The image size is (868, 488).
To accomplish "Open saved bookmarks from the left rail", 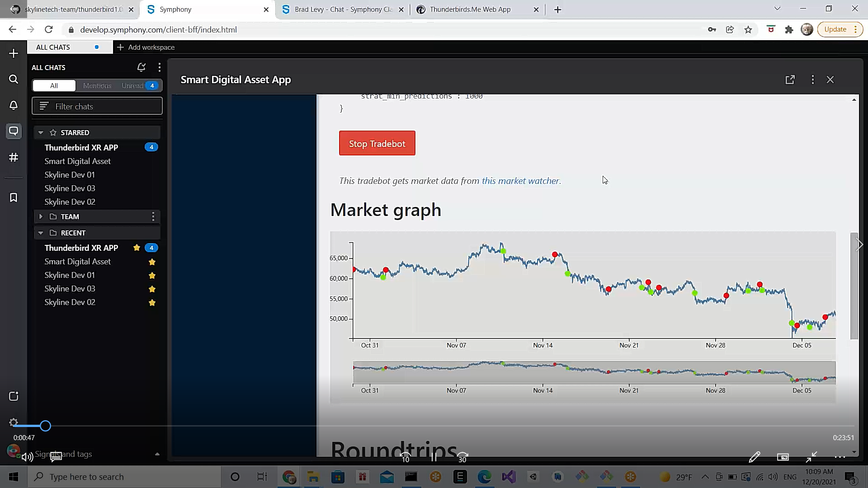I will [13, 197].
